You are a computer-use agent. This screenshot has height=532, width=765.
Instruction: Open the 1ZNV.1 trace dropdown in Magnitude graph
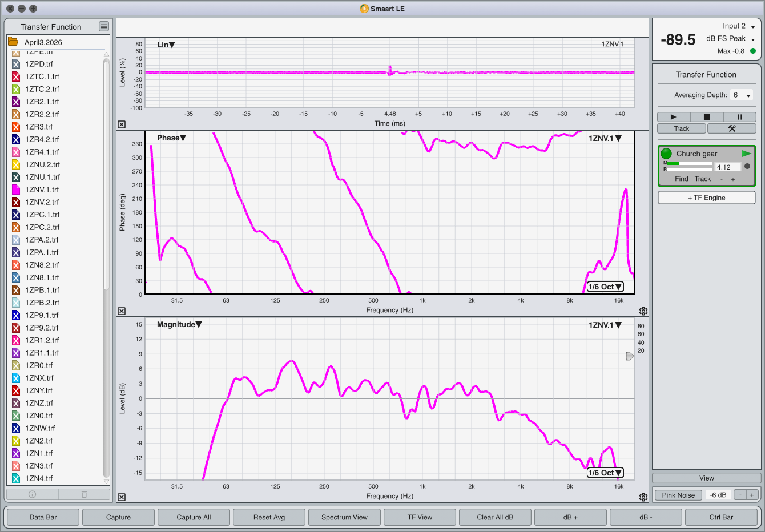coord(605,325)
